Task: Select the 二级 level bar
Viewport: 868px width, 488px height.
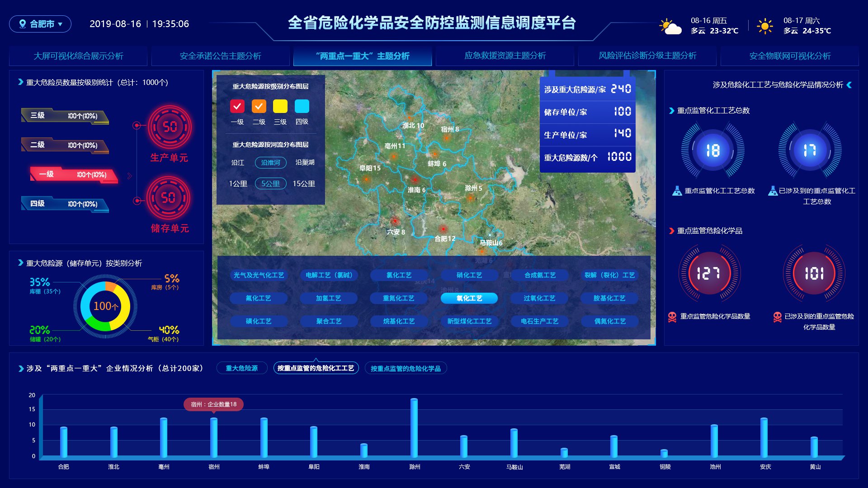Action: (x=65, y=145)
